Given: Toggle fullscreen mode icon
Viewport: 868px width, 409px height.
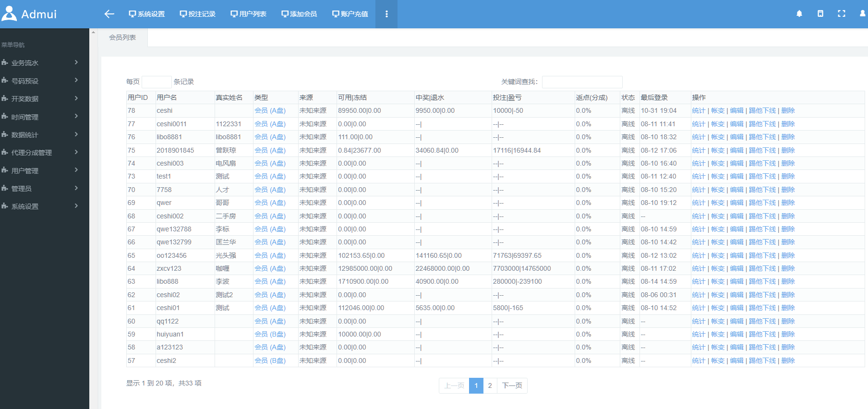Looking at the screenshot, I should tap(842, 14).
